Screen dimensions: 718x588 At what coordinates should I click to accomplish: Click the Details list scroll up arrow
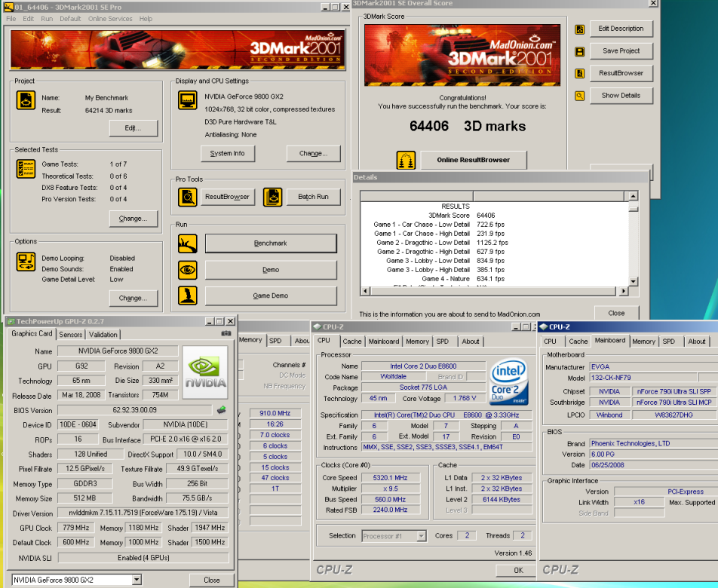coord(634,196)
